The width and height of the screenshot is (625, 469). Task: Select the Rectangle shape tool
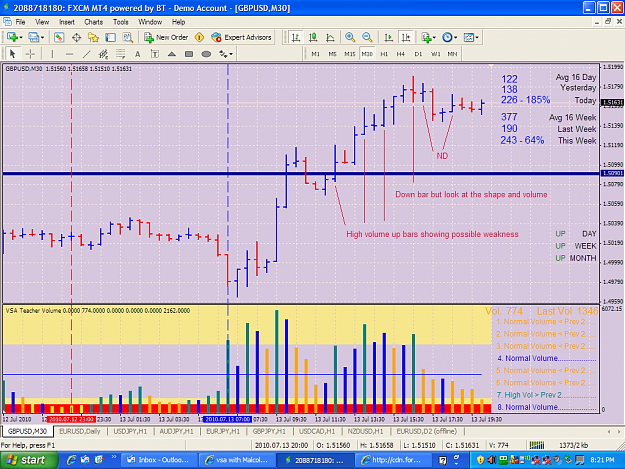(x=189, y=54)
